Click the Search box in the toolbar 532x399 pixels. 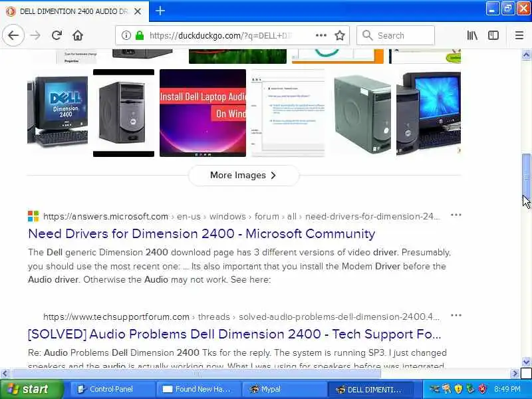pyautogui.click(x=396, y=35)
